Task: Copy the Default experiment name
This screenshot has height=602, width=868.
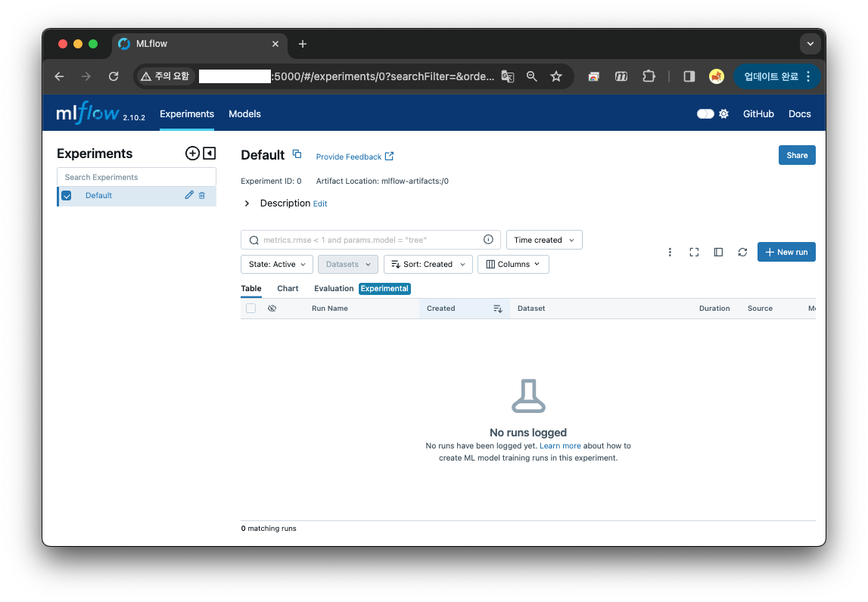Action: coord(297,154)
